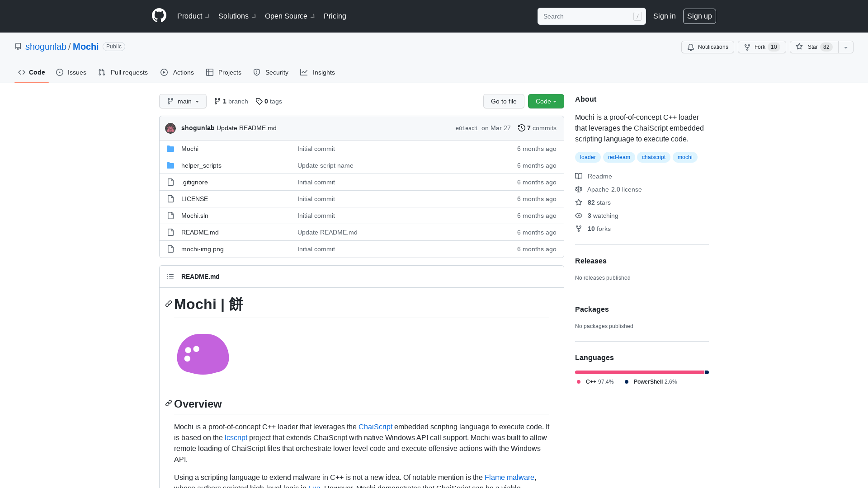Click the Pricing link in header
The width and height of the screenshot is (868, 488).
(335, 16)
